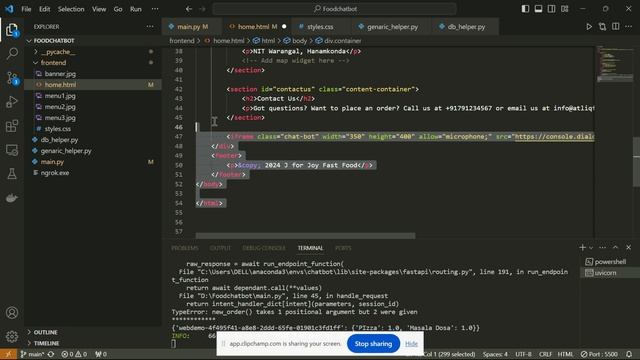This screenshot has width=640, height=360.
Task: Open the Manage gear icon
Action: (12, 336)
